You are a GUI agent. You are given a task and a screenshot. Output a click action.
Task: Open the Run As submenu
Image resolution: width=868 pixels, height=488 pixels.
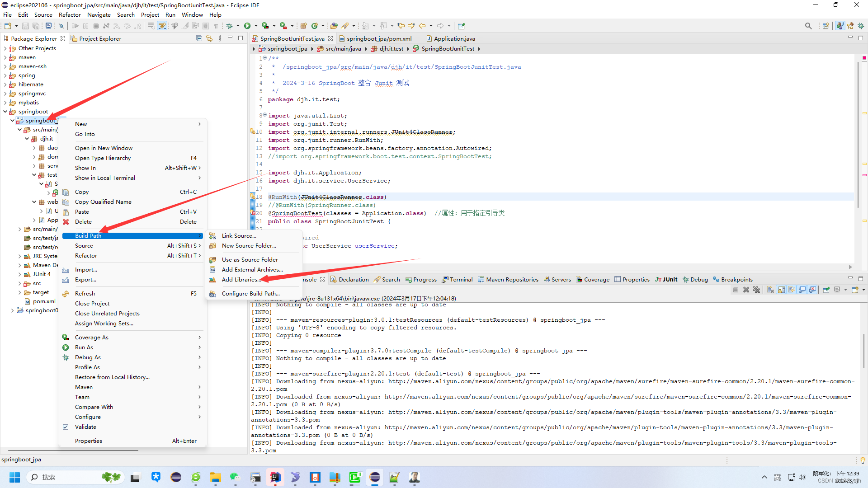pos(132,347)
